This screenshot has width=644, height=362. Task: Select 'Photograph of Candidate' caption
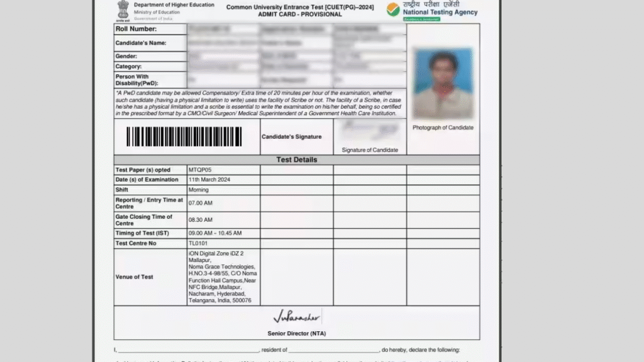pyautogui.click(x=443, y=128)
